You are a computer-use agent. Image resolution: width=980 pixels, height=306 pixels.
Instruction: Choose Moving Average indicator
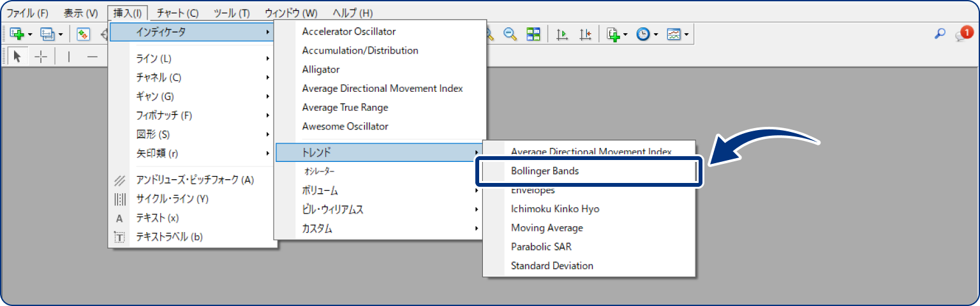547,228
